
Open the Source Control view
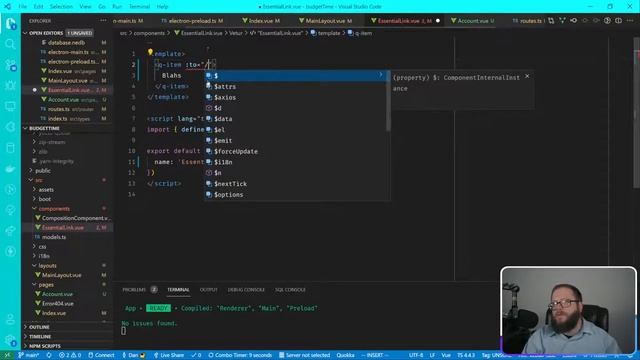tap(10, 65)
